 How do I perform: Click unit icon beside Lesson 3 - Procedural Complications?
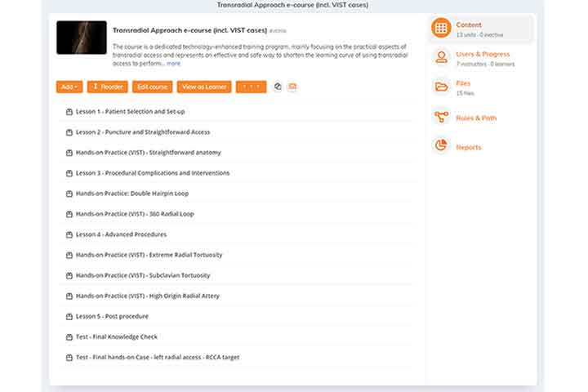(69, 173)
